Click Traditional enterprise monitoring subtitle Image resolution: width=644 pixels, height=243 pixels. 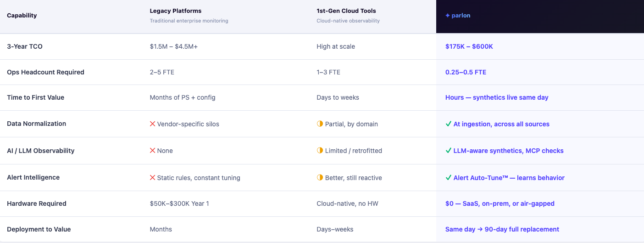(189, 21)
